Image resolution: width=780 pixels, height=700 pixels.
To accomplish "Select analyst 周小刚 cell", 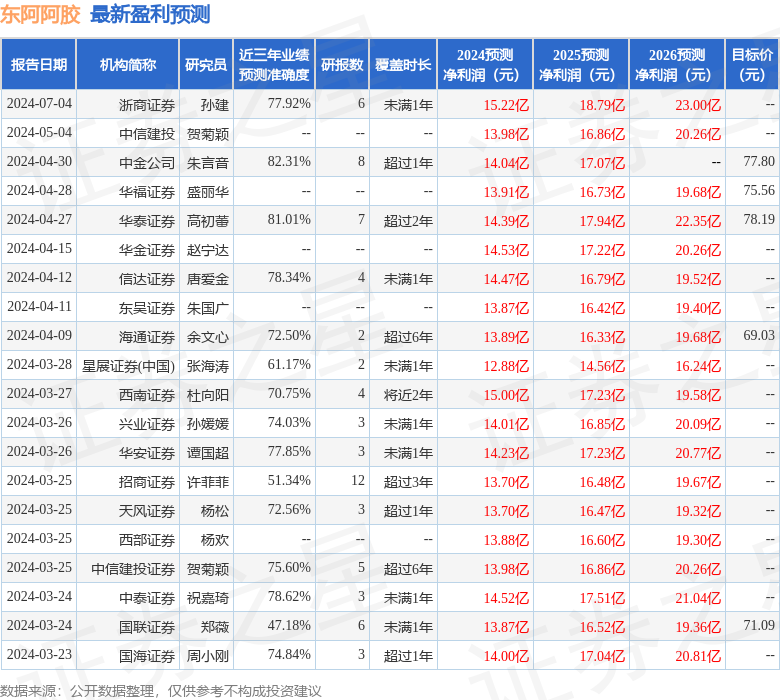I will pos(207,656).
